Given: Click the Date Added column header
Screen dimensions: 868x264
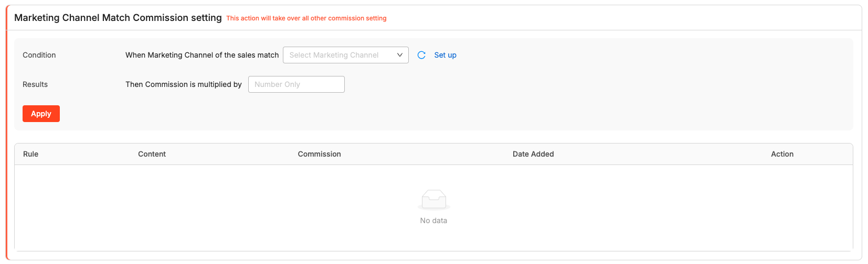Looking at the screenshot, I should [533, 154].
